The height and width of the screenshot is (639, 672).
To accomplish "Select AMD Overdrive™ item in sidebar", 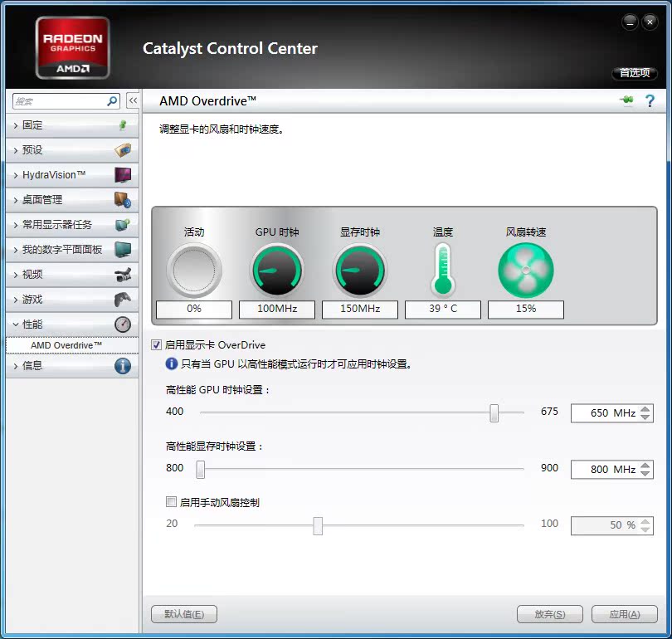I will point(66,344).
